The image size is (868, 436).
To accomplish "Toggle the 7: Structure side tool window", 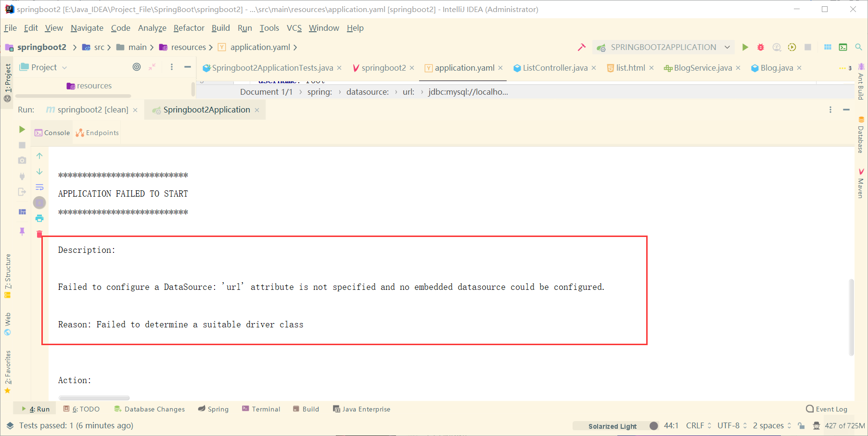I will pos(7,276).
